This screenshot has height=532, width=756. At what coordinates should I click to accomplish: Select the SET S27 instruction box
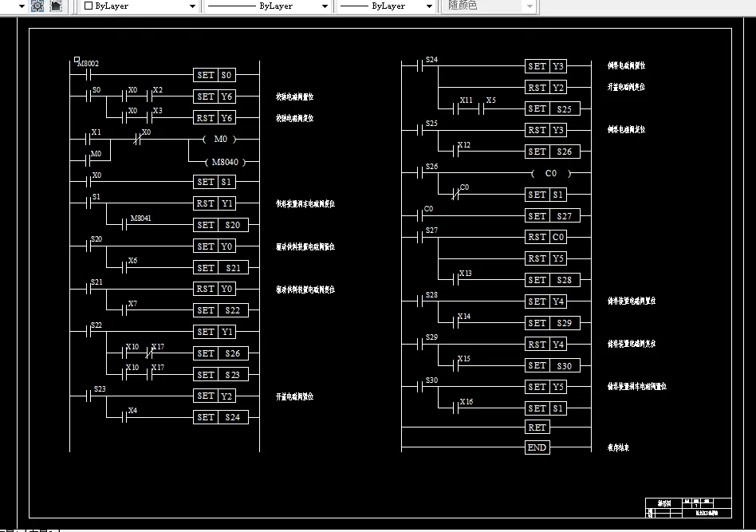(x=553, y=215)
